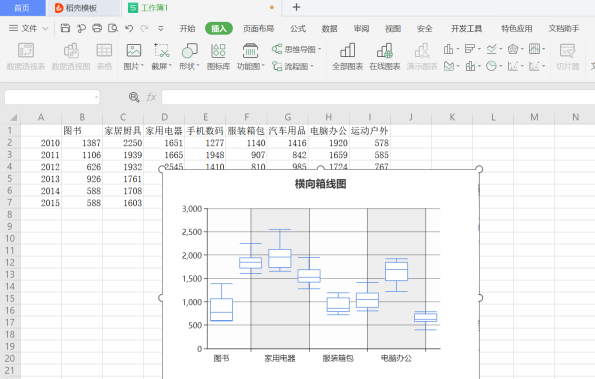Viewport: 595px width, 379px height.
Task: Open the 安全 ribbon tab
Action: [424, 28]
